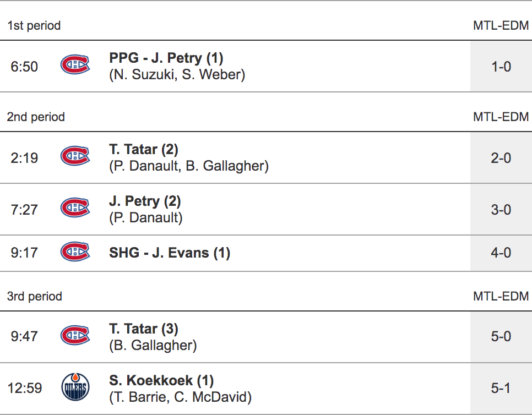Image resolution: width=532 pixels, height=415 pixels.
Task: Click Canadiens logo for SHG J. Evans goal
Action: [x=75, y=253]
